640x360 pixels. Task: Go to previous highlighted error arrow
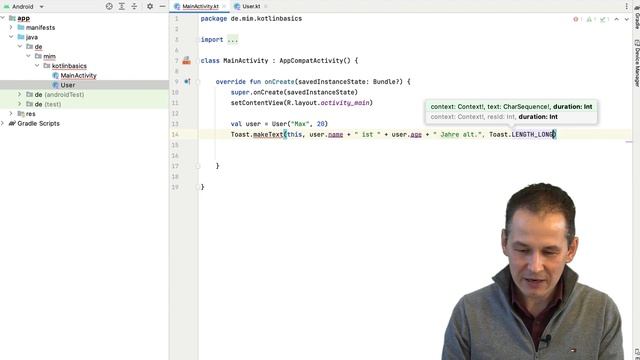click(x=617, y=19)
